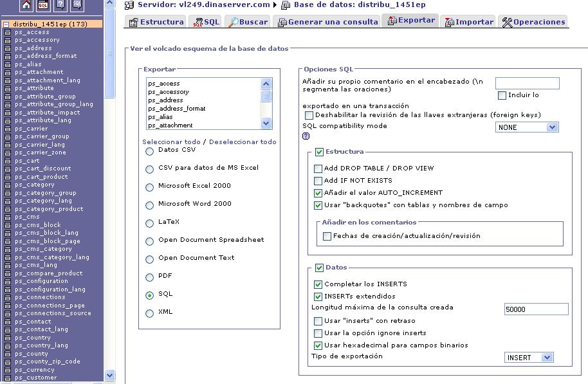Click the table icon beside ps_category
This screenshot has width=588, height=384.
coord(8,185)
